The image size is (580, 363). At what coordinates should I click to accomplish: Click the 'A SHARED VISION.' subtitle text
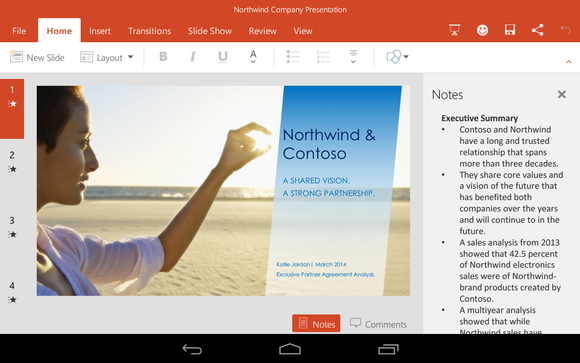click(316, 181)
